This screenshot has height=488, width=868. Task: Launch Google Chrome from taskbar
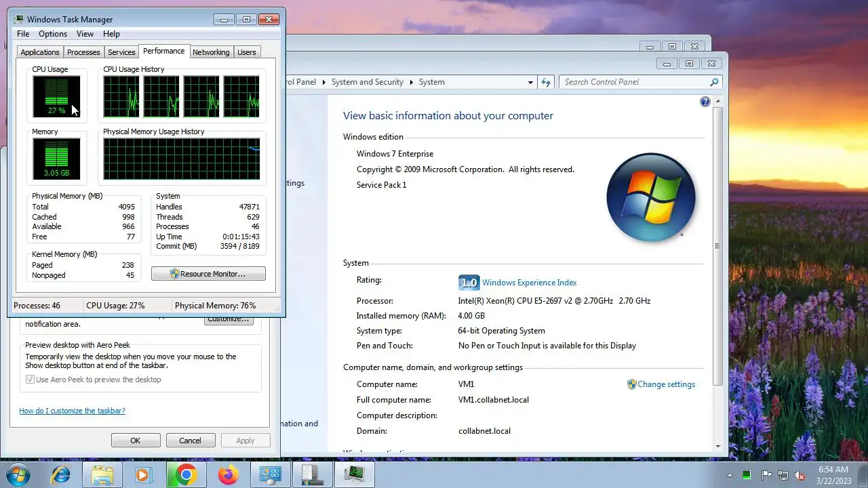(x=185, y=474)
